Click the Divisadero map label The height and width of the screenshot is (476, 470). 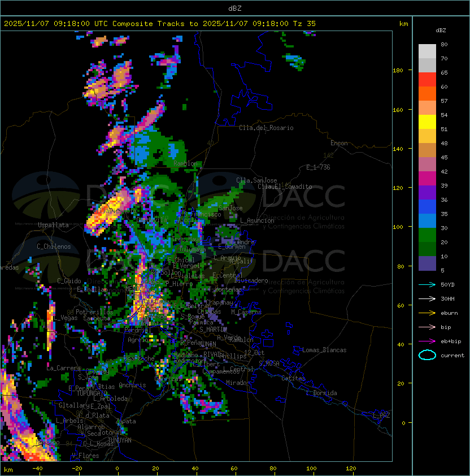click(251, 280)
